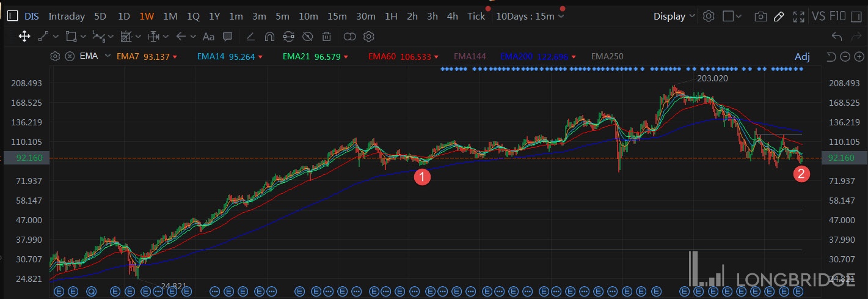The height and width of the screenshot is (299, 868).
Task: Select the Aa text annotation tool
Action: (x=208, y=37)
